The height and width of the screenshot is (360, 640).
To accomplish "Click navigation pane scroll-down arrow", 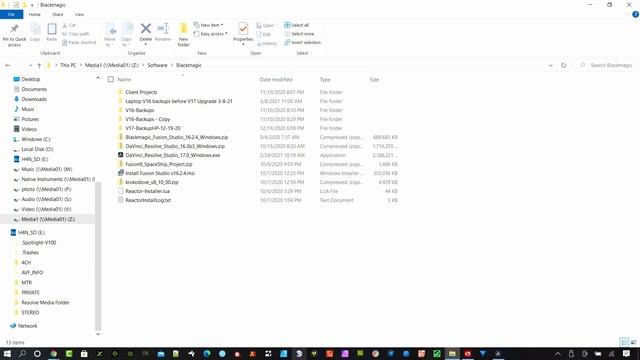I will 98,334.
